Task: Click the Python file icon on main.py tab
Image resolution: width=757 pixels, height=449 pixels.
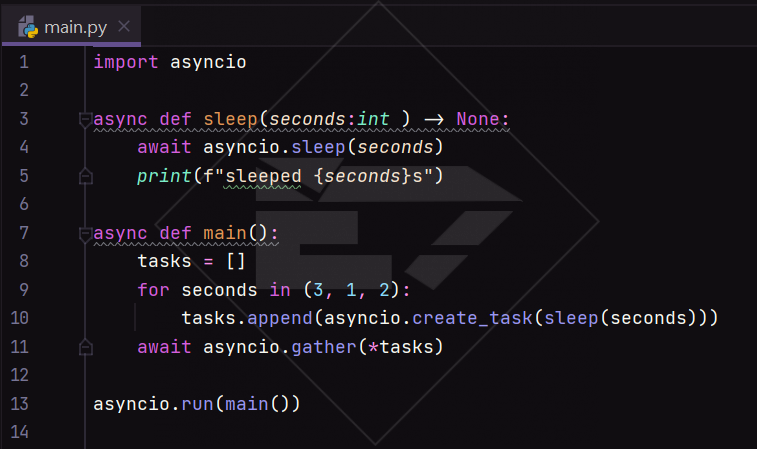Action: (x=28, y=27)
